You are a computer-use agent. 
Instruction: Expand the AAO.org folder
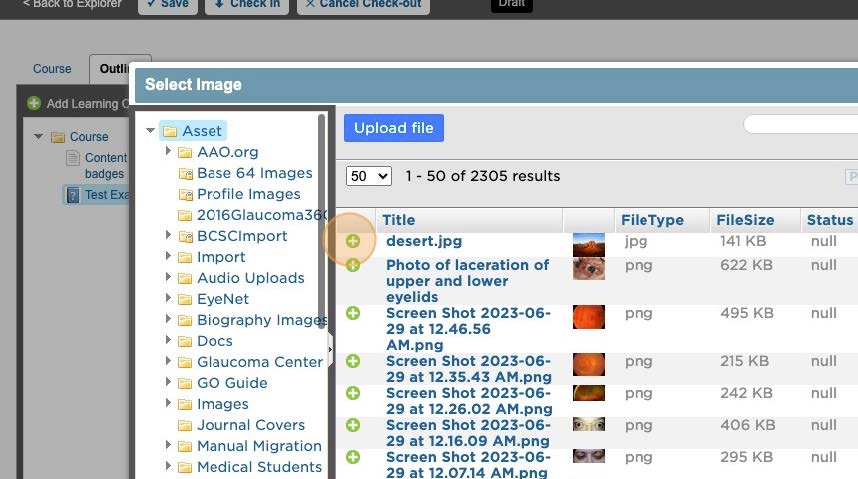click(x=168, y=151)
